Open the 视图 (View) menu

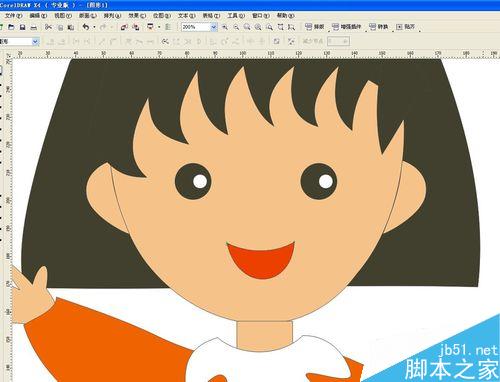[63, 16]
